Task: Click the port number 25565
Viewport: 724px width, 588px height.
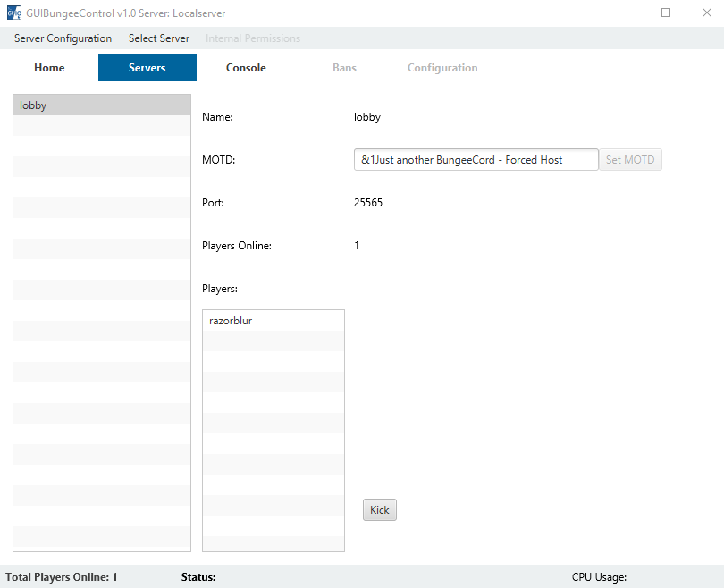Action: pos(368,203)
